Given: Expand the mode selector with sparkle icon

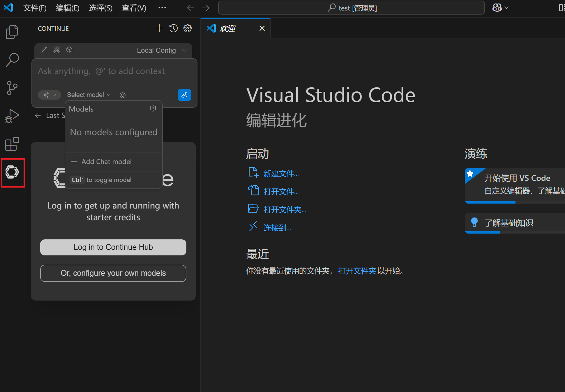Looking at the screenshot, I should [x=49, y=95].
